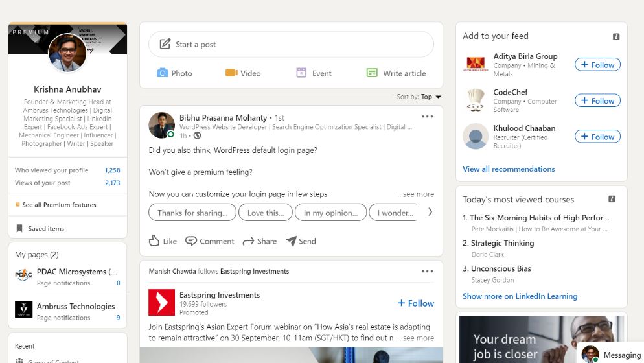
Task: Click the Recent section heading
Action: coord(25,346)
